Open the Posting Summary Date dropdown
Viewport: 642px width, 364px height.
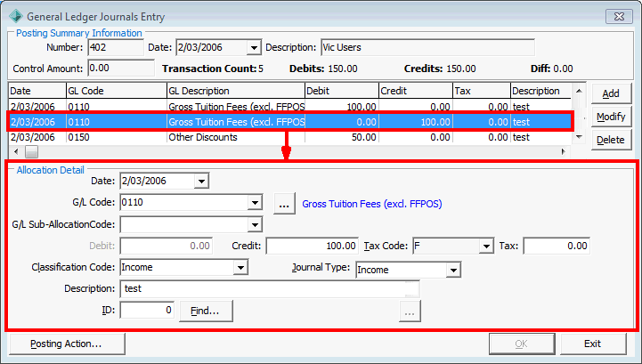pos(254,47)
